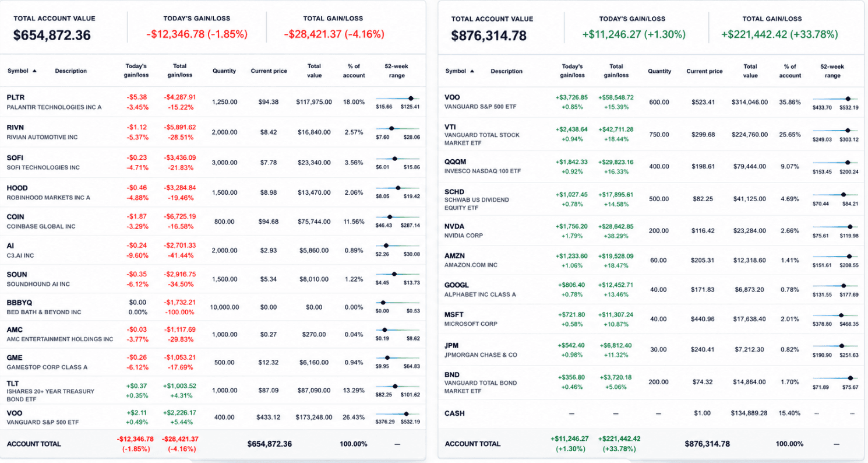Click header total gain +$221,442.42 (+33.78%)
Screen dimensions: 868x463
pos(779,34)
